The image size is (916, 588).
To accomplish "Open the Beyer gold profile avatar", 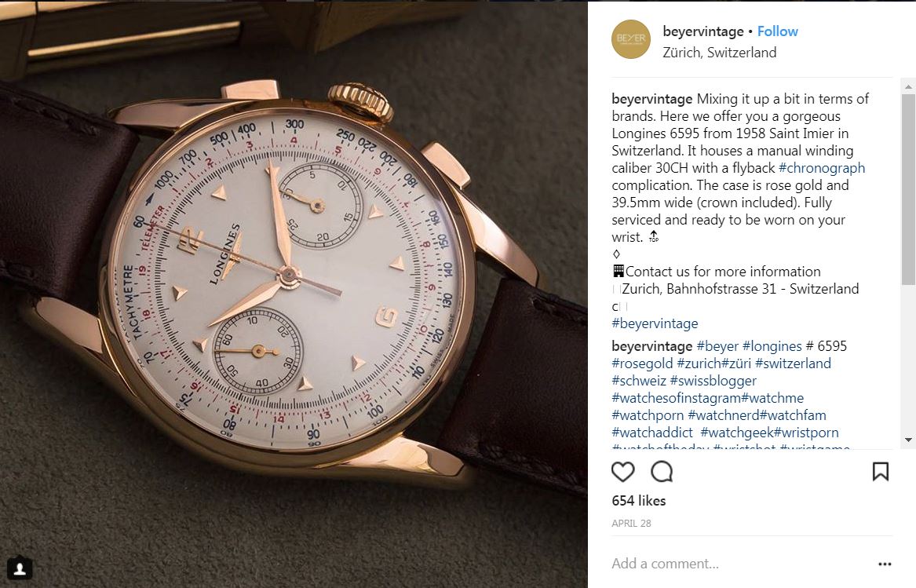I will (631, 39).
